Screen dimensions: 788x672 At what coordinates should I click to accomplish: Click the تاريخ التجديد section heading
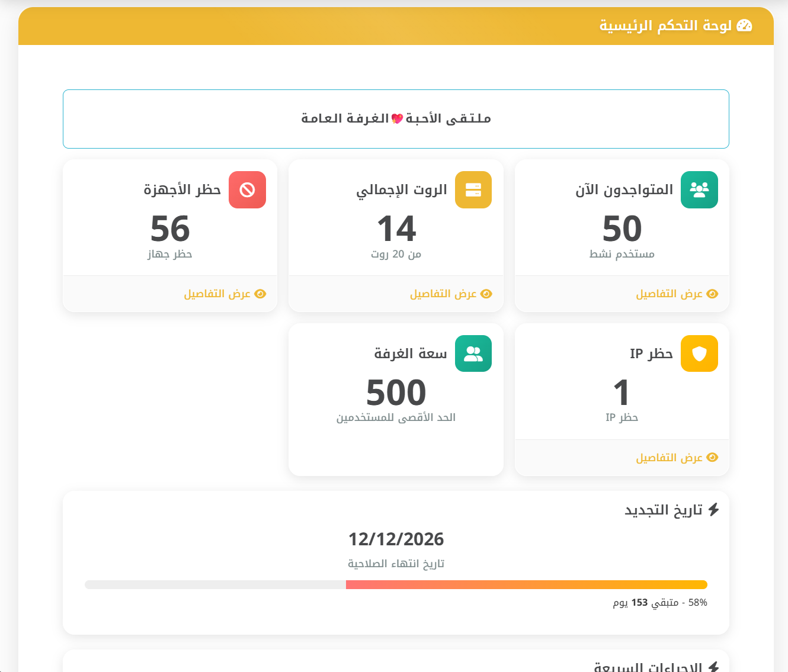click(x=664, y=510)
